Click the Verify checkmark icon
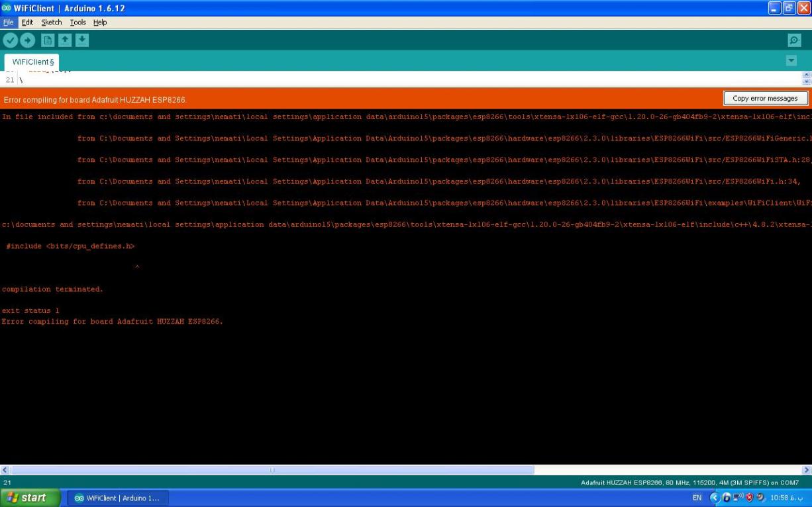 (10, 40)
